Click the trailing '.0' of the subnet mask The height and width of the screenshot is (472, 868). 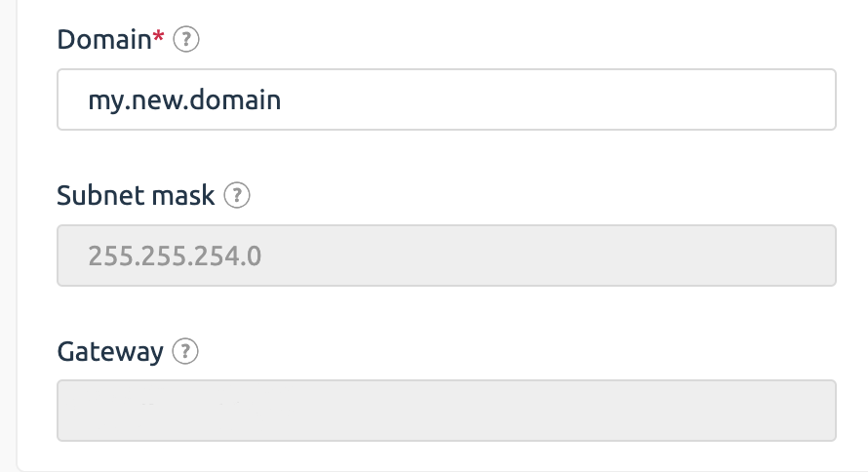tap(252, 256)
